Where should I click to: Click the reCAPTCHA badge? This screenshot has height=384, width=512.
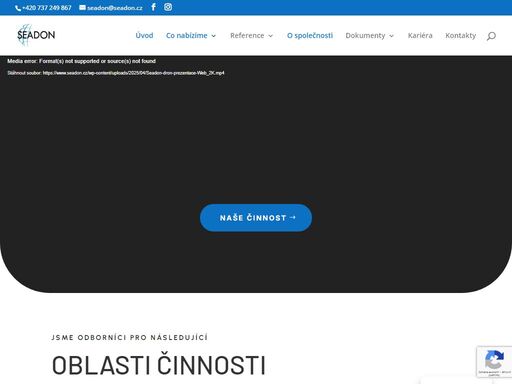(494, 362)
